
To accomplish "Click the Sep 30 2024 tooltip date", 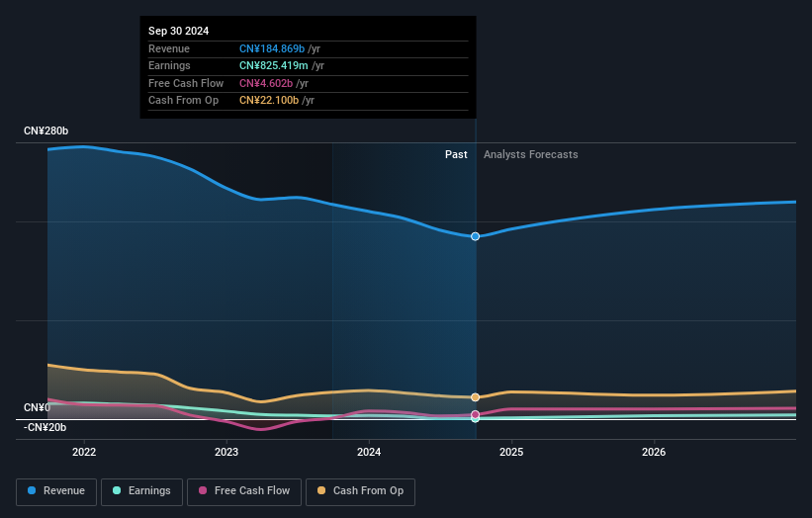I will [179, 31].
